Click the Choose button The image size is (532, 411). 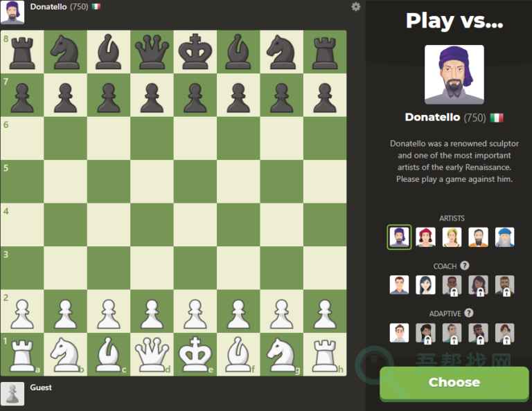tap(454, 383)
